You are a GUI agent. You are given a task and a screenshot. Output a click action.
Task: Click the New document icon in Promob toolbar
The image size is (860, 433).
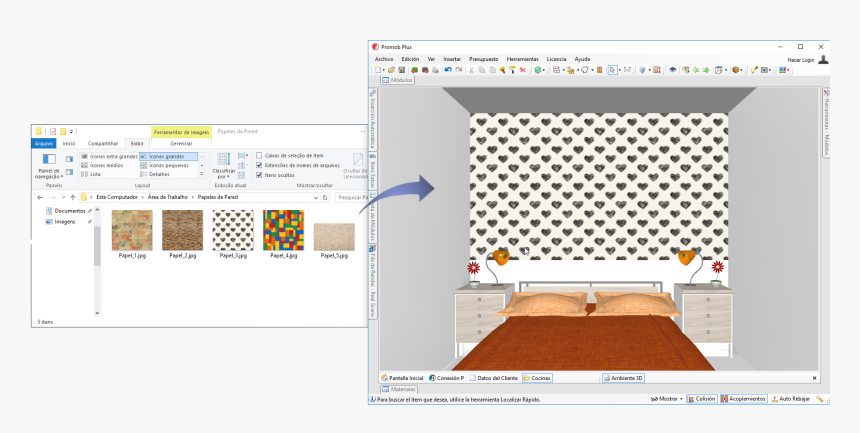click(x=378, y=70)
